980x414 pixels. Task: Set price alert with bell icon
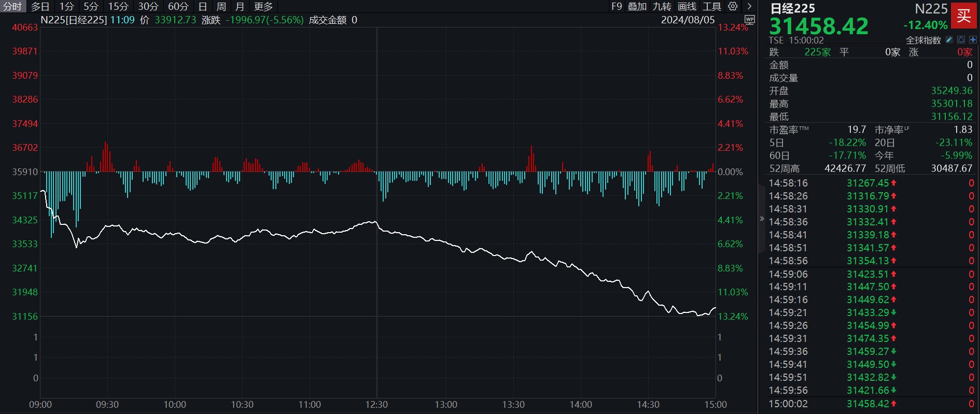[x=961, y=40]
